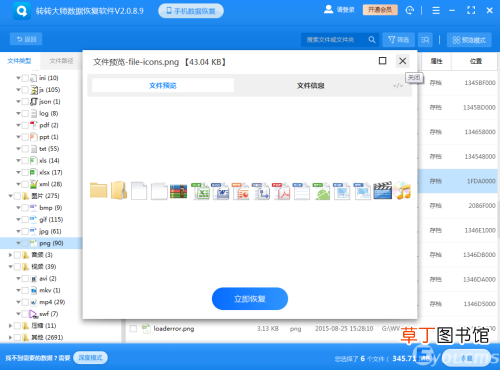This screenshot has width=500, height=370.
Task: Click the open folder icon in preview
Action: (x=119, y=191)
